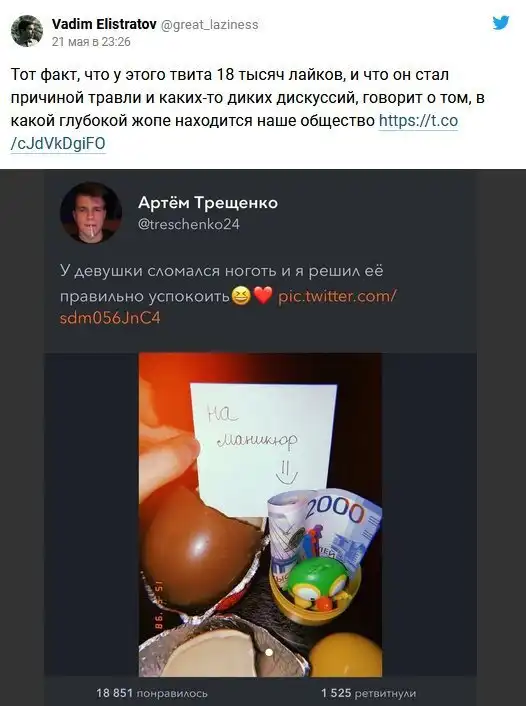Click the Vadim Elistratov author name

(x=104, y=24)
